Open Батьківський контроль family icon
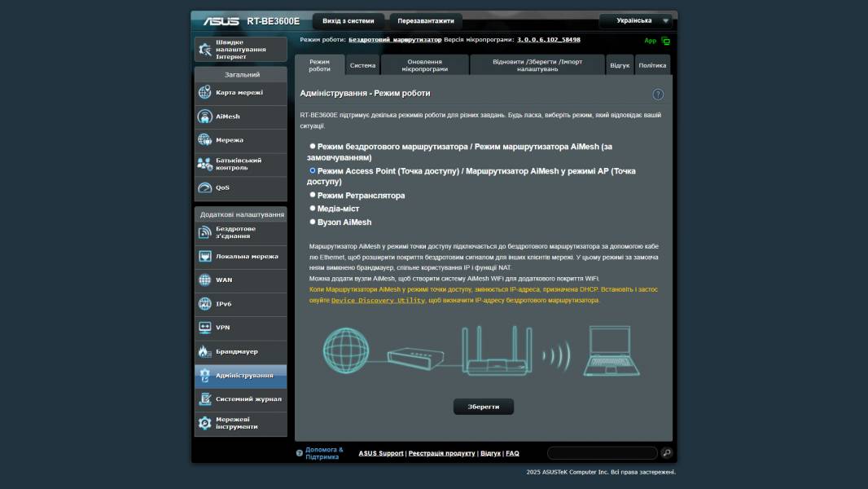The image size is (868, 489). 205,164
